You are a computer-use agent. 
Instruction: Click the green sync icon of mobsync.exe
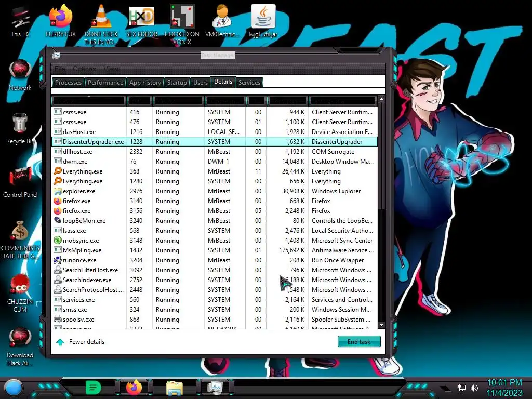[58, 240]
